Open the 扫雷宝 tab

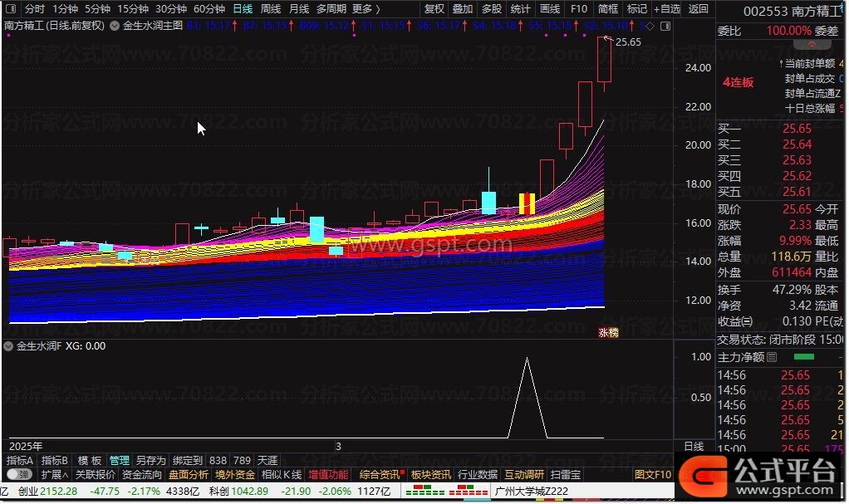566,475
